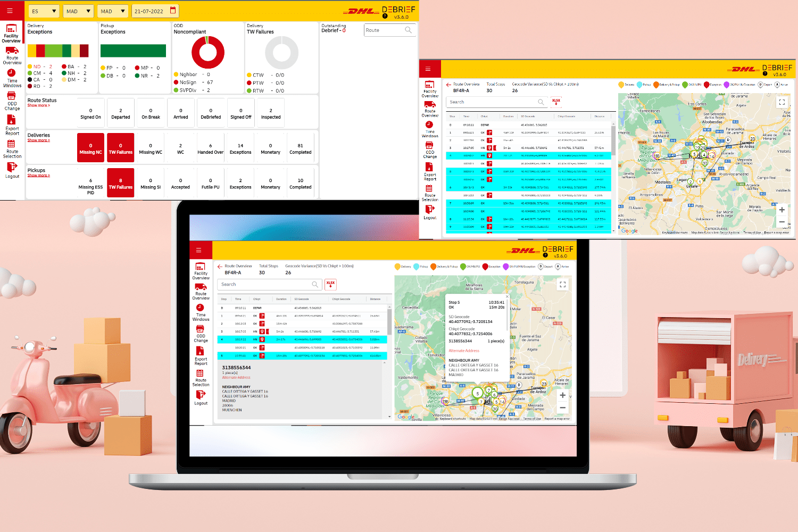This screenshot has height=532, width=798.
Task: Click the Facility Overview icon on laptop screen
Action: pos(201,267)
